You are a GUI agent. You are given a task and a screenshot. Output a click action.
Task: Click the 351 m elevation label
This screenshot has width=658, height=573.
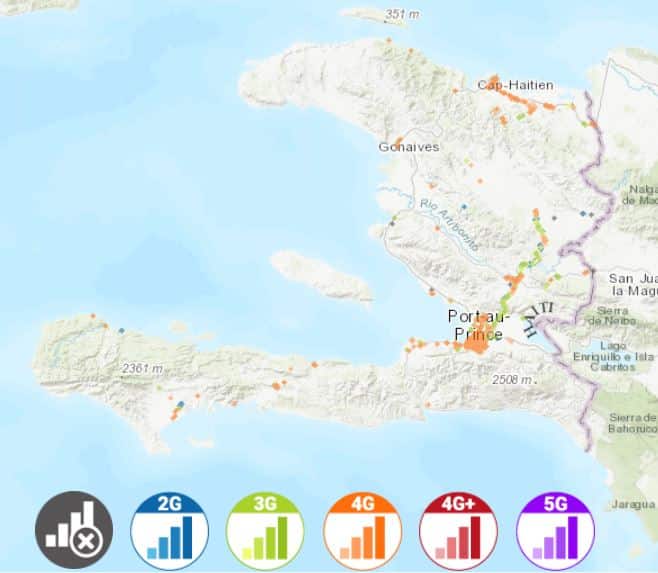click(x=402, y=14)
